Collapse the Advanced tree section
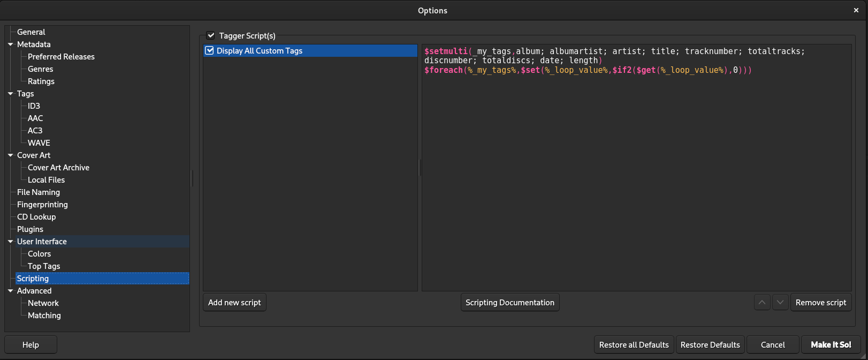 coord(10,291)
